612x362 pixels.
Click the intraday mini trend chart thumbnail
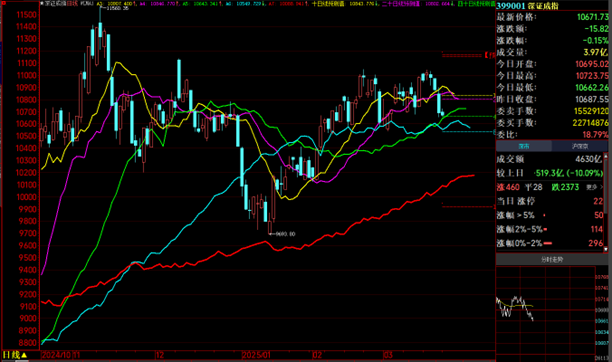click(x=546, y=312)
